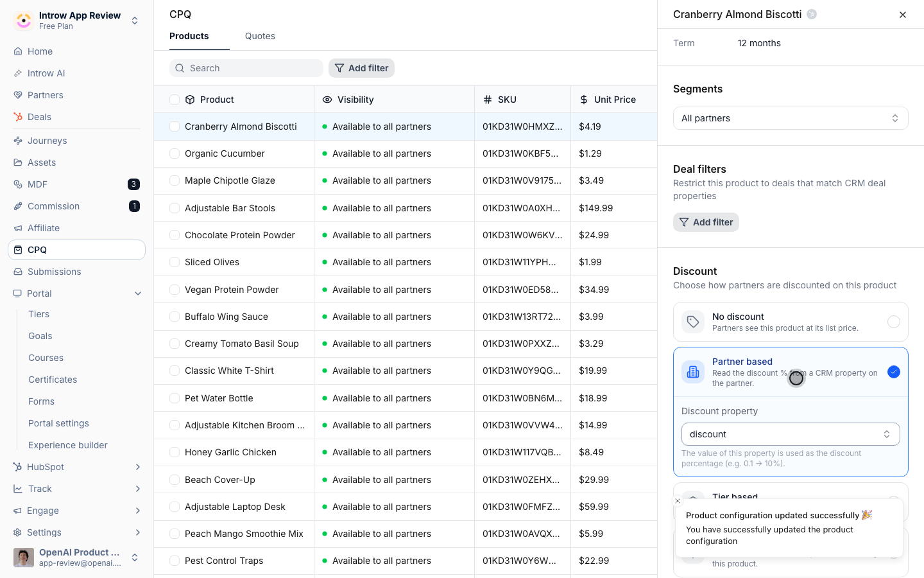This screenshot has height=578, width=924.
Task: Open Submissions in sidebar
Action: pos(76,272)
